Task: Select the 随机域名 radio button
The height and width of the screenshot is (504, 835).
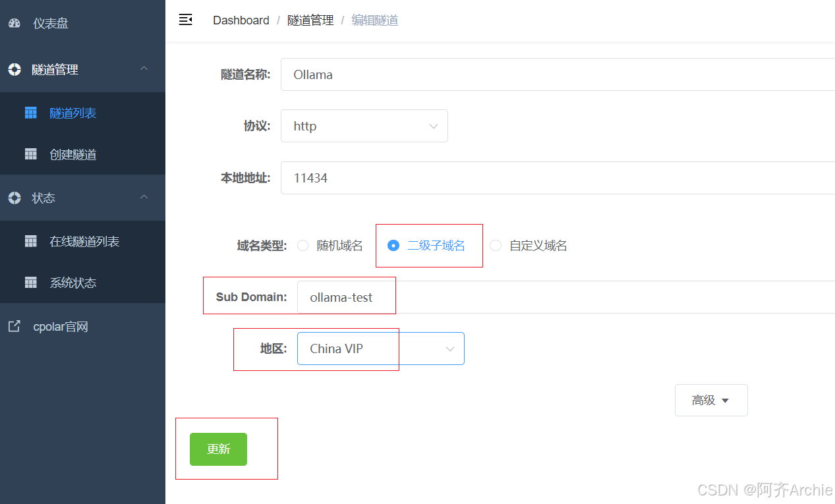Action: 303,246
